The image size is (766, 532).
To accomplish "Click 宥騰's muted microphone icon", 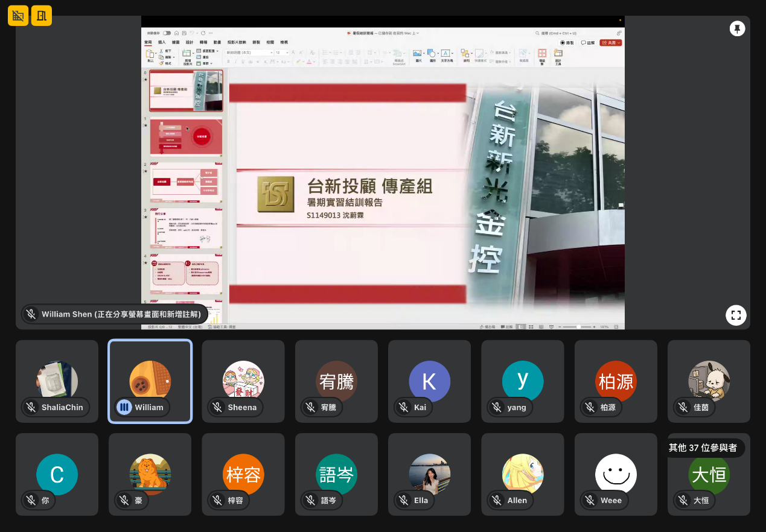I will (x=311, y=407).
